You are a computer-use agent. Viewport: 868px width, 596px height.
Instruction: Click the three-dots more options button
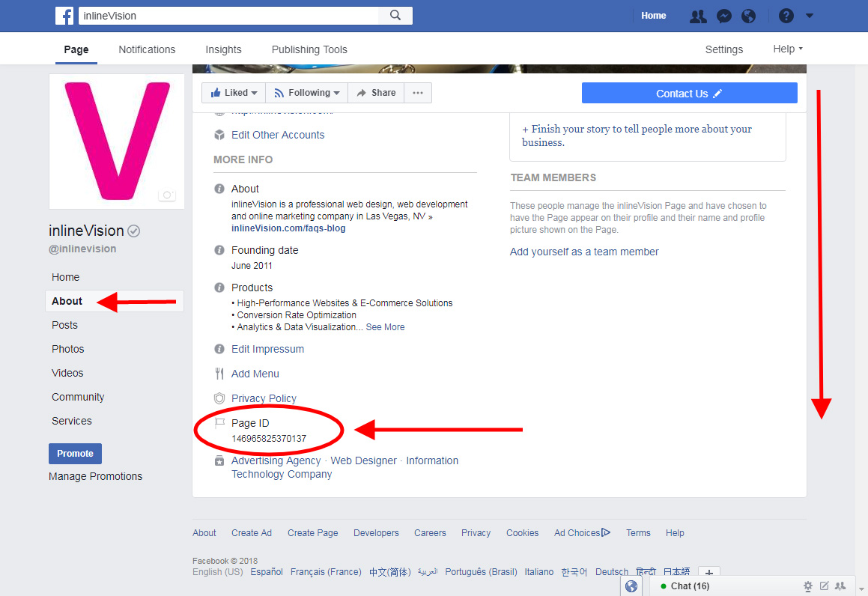418,93
